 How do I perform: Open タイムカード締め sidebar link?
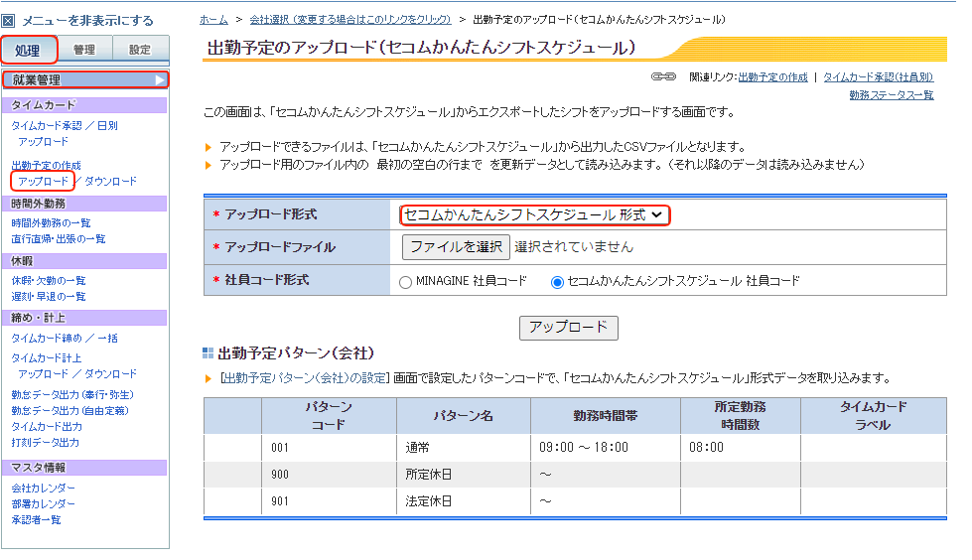(x=47, y=338)
